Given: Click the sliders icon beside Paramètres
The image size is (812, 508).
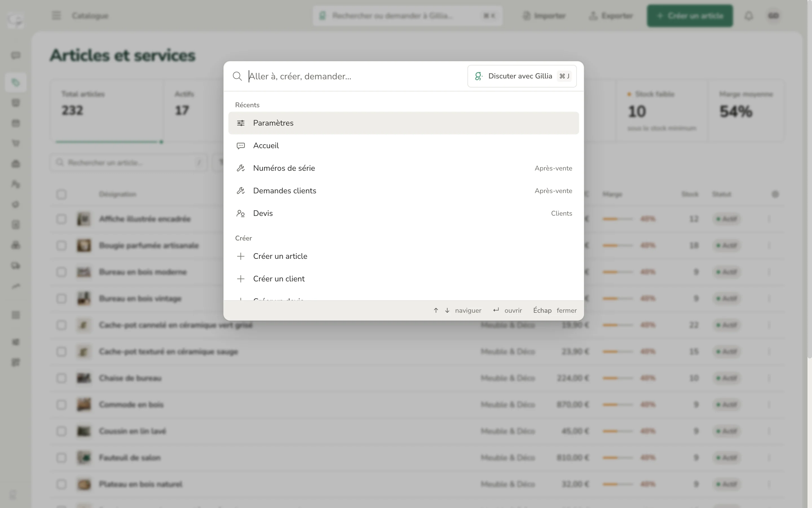Looking at the screenshot, I should 240,123.
